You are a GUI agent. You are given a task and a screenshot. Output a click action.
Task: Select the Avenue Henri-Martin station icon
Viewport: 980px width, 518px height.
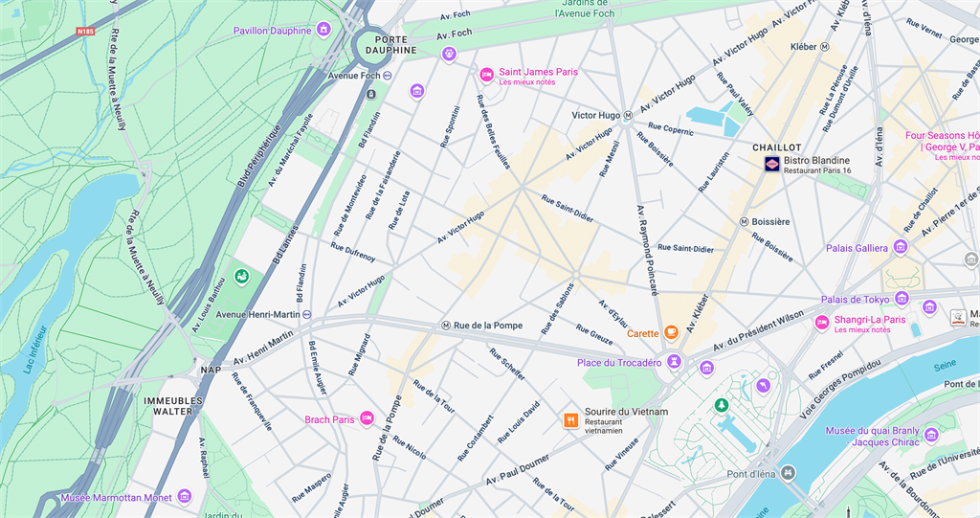(x=307, y=315)
